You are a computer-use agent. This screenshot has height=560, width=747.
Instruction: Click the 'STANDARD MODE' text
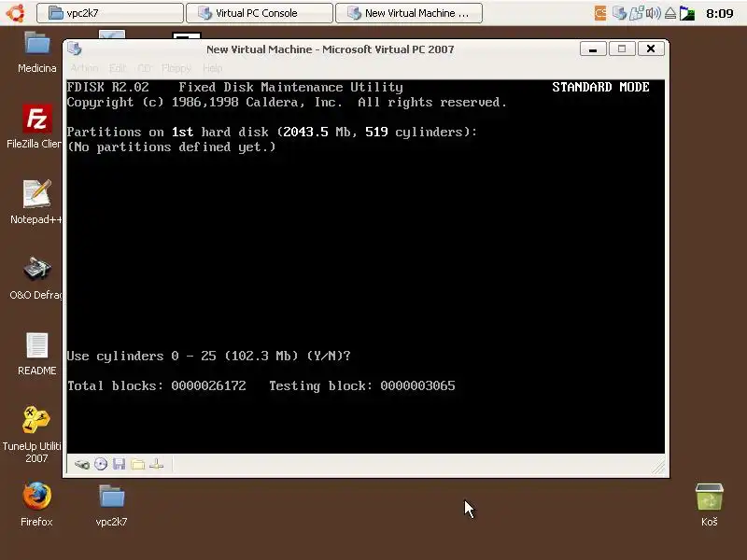[600, 87]
